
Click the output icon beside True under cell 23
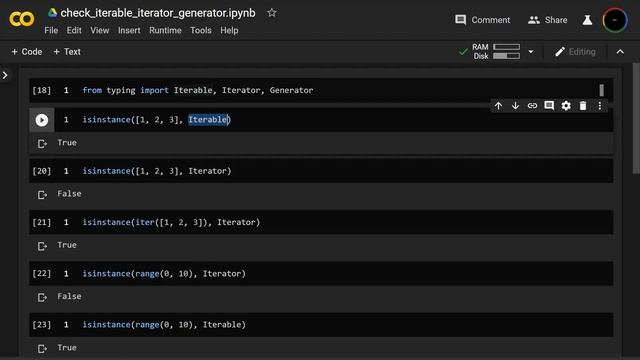tap(42, 348)
